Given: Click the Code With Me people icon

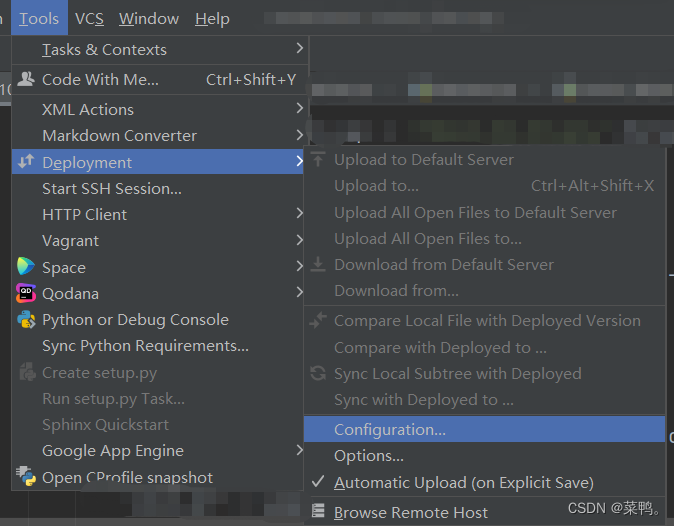Looking at the screenshot, I should pos(26,79).
